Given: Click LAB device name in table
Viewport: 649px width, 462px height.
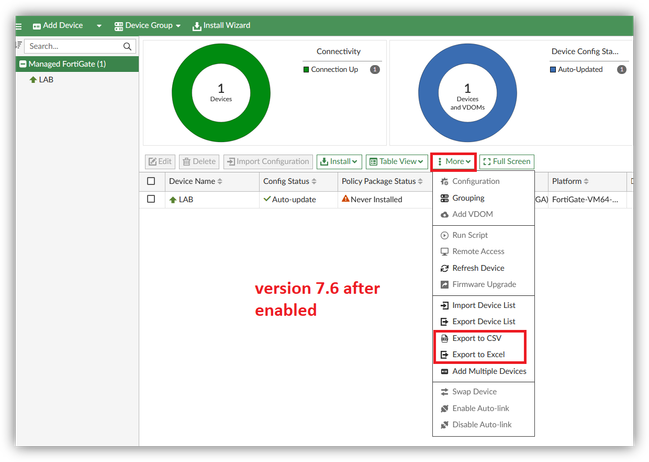Looking at the screenshot, I should tap(186, 200).
